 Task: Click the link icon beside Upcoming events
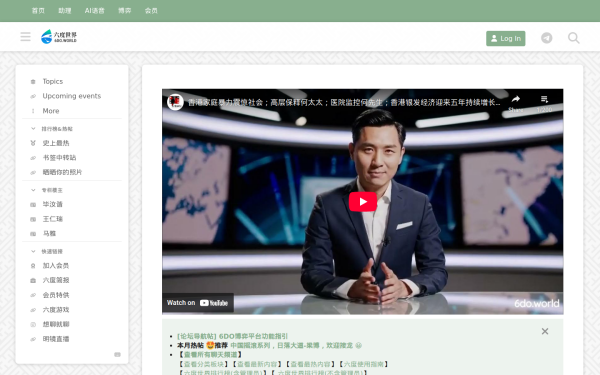click(33, 96)
